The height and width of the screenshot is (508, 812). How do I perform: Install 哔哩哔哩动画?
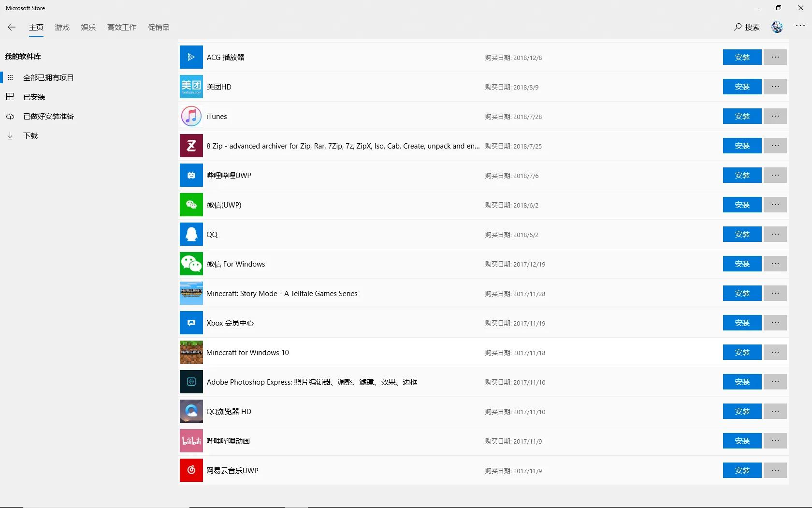(x=742, y=441)
